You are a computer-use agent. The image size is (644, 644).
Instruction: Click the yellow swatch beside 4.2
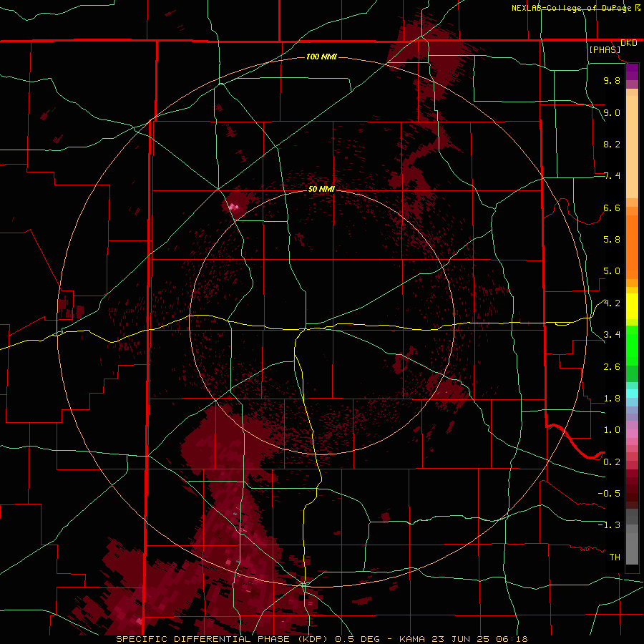632,306
